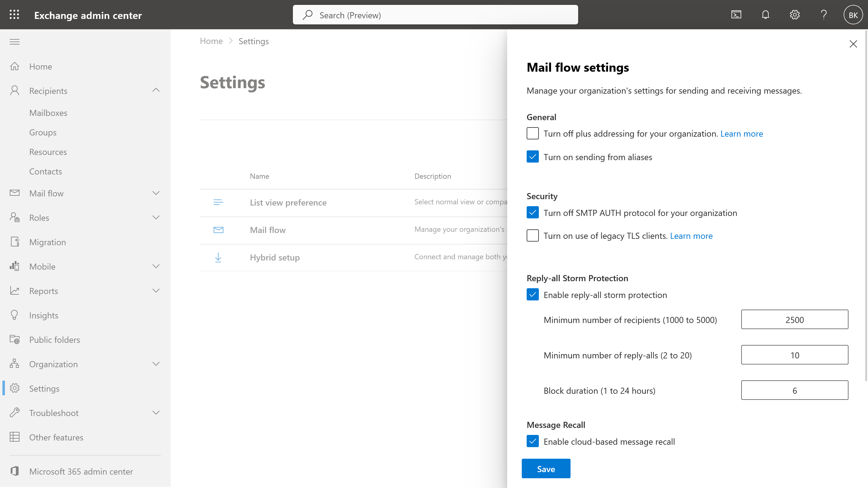Screen dimensions: 868x488
Task: Click the Mobile icon in sidebar
Action: click(15, 266)
